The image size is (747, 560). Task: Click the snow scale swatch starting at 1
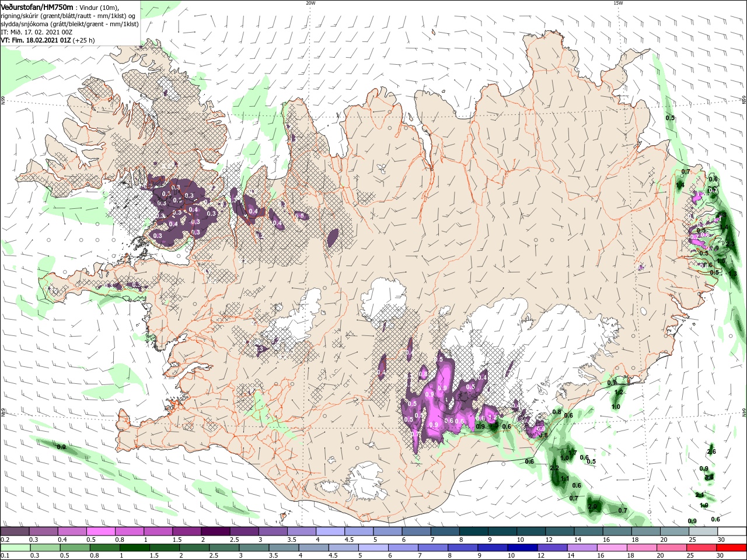pyautogui.click(x=158, y=531)
